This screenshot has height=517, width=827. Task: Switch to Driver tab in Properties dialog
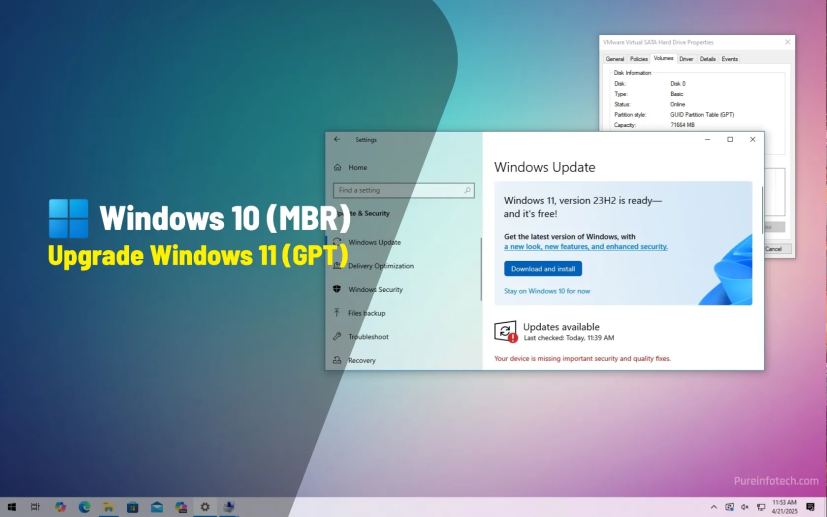pos(686,59)
